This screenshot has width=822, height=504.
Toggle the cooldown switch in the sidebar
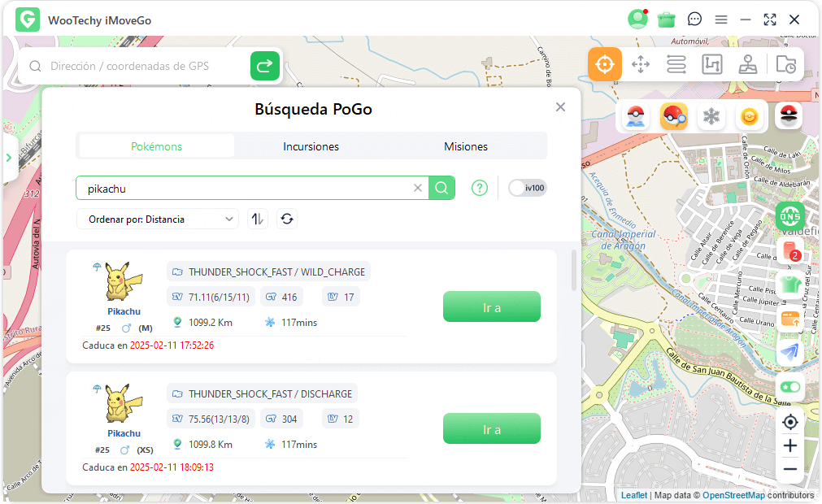click(789, 388)
